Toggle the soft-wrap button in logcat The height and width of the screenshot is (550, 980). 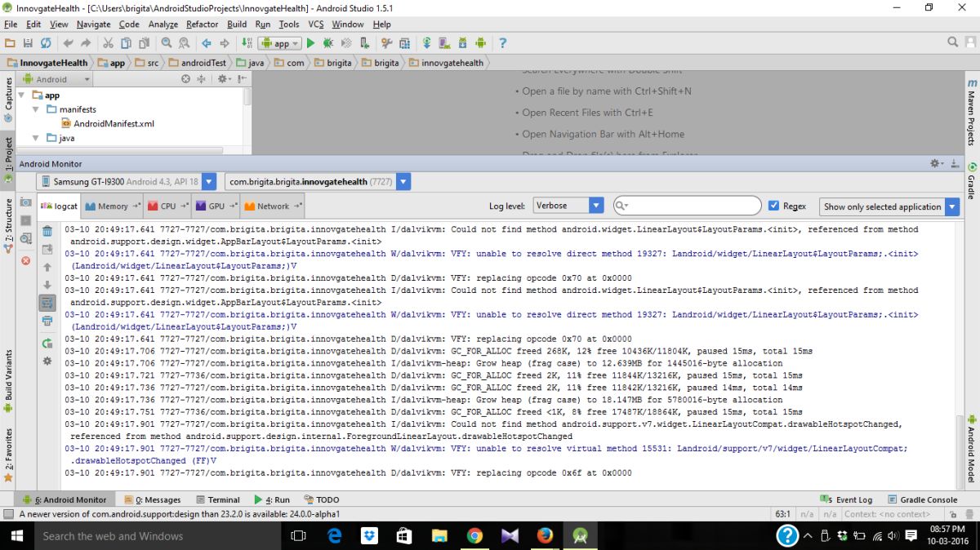click(47, 303)
